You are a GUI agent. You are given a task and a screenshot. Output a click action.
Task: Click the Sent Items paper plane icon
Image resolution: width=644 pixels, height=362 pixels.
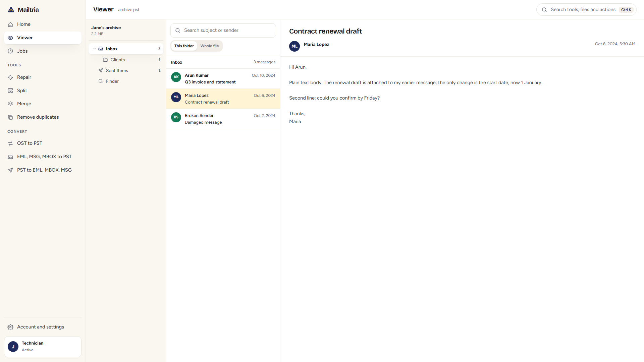[101, 71]
